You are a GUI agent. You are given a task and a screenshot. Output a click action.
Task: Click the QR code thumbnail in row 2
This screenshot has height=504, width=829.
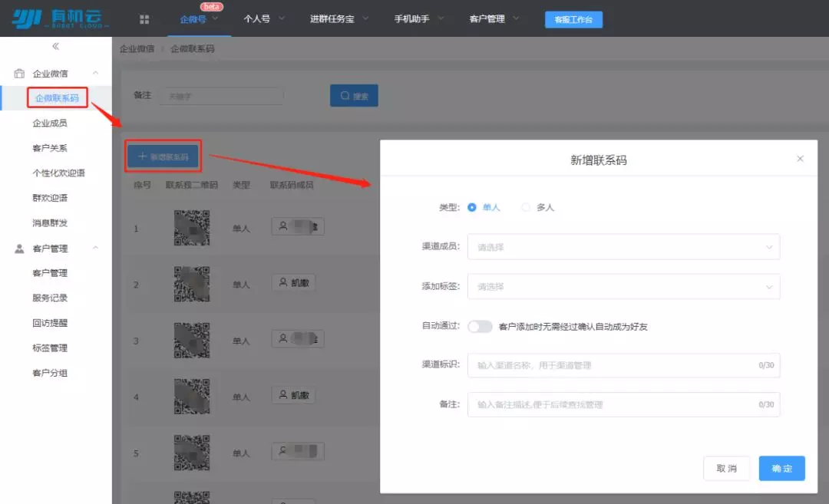tap(191, 284)
